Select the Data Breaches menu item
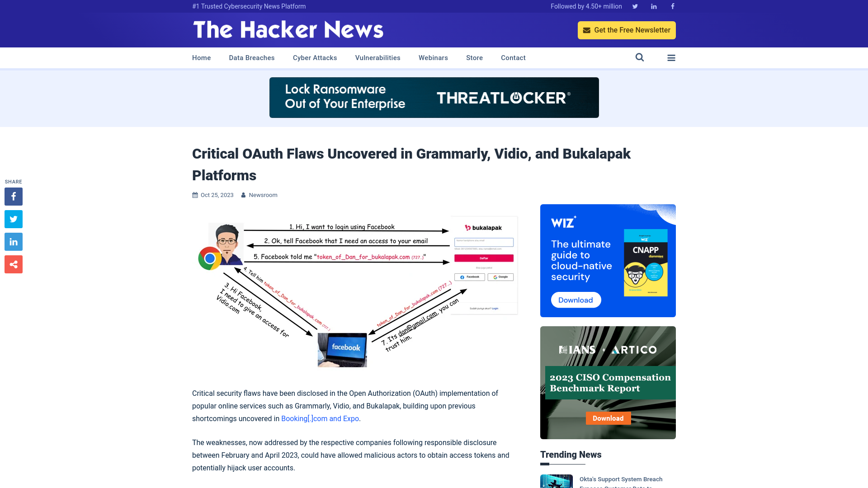The width and height of the screenshot is (868, 488). [251, 58]
